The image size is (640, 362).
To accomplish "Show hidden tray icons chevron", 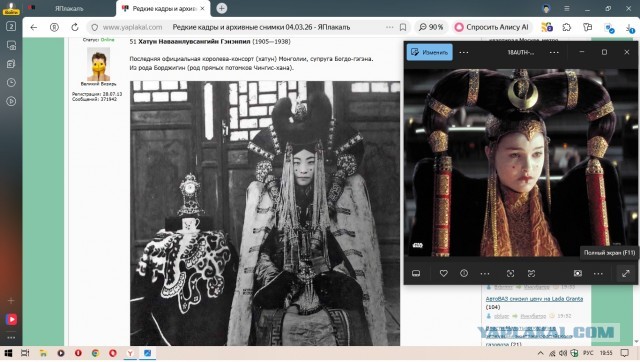I will (x=540, y=353).
